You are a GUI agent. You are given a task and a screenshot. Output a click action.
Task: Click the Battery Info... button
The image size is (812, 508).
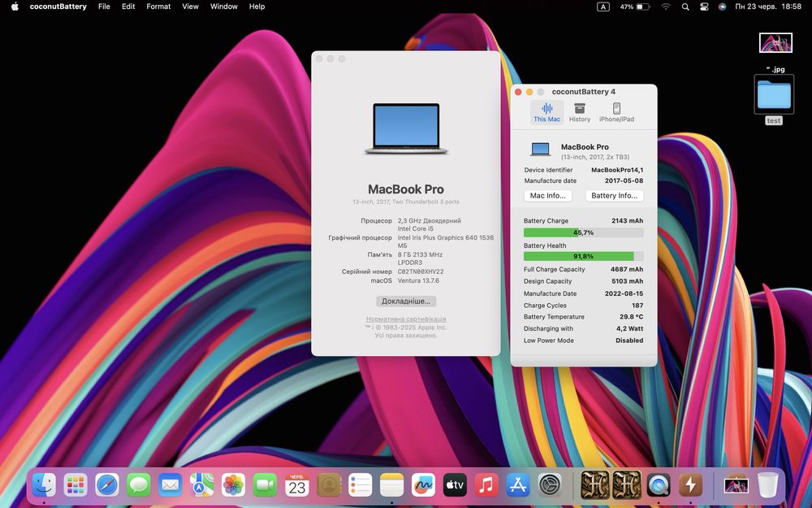click(614, 195)
